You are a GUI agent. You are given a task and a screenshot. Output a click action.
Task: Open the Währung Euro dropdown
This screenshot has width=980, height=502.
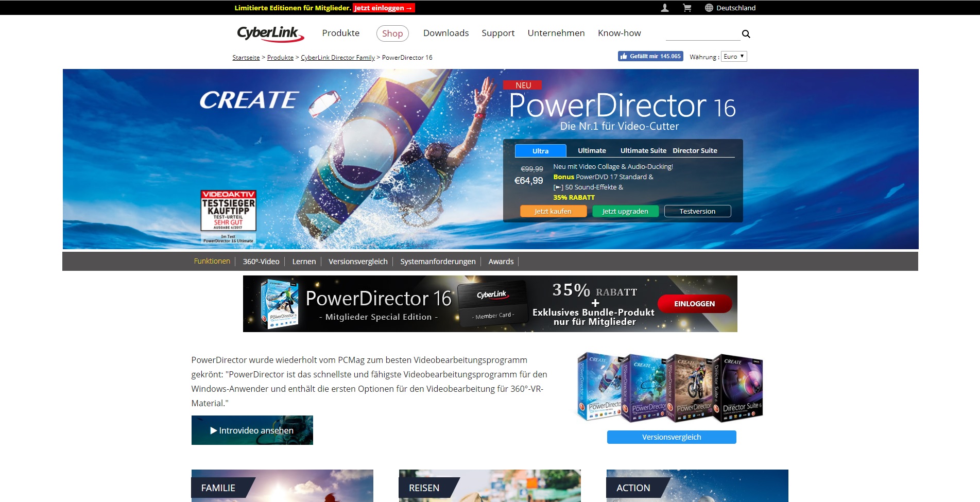734,56
